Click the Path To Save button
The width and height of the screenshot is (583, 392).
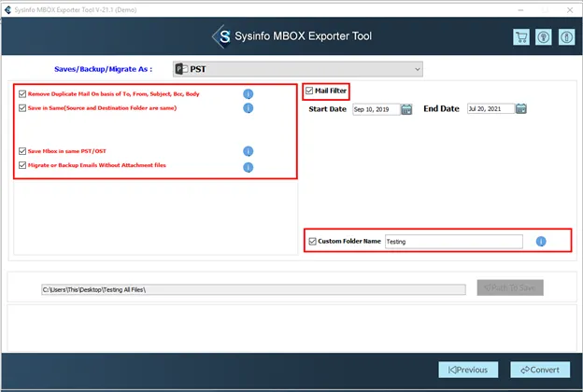pos(510,287)
